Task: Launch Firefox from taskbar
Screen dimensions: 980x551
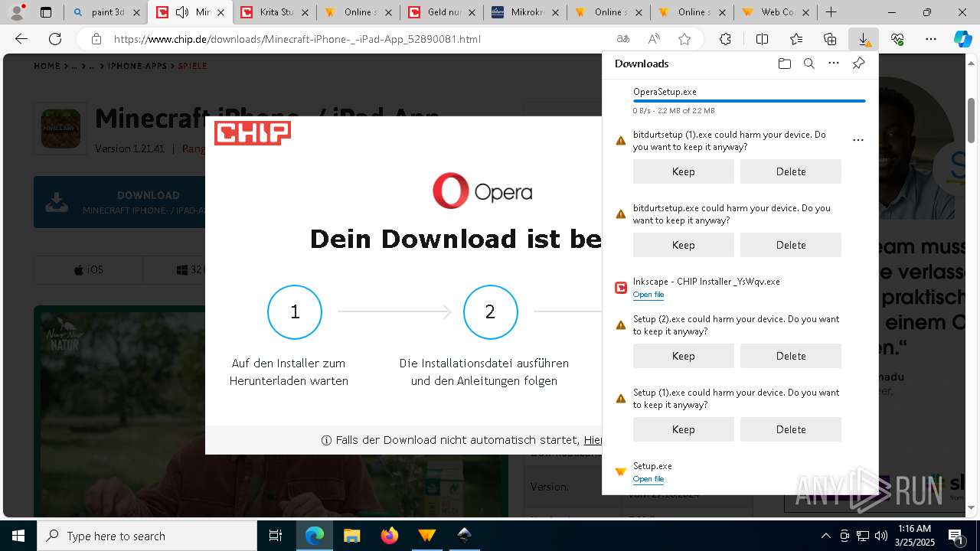Action: (389, 536)
